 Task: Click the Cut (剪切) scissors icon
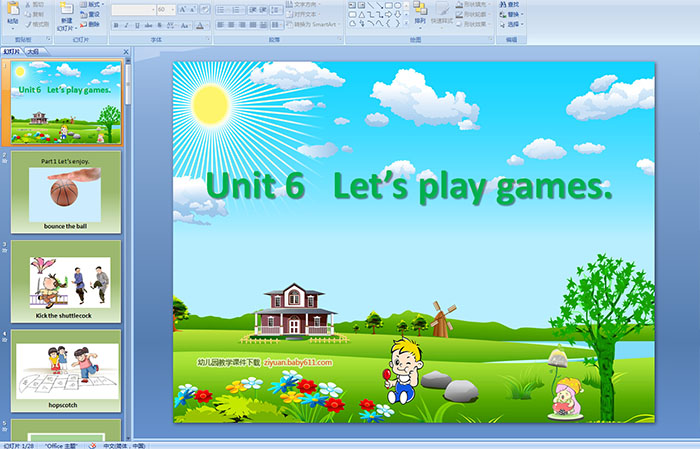tap(28, 4)
